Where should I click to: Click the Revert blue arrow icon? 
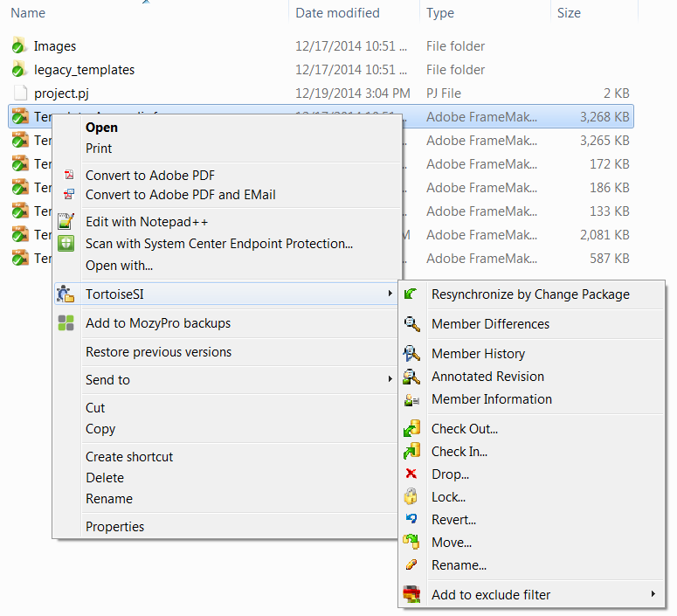(411, 520)
